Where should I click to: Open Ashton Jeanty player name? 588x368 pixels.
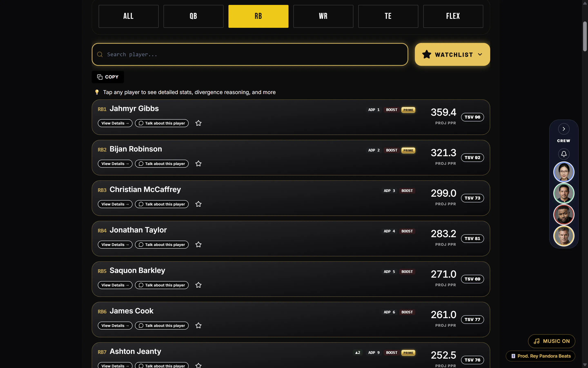point(135,351)
